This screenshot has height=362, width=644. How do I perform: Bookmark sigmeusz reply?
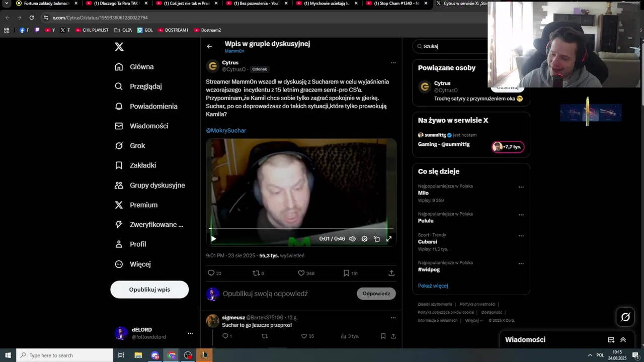pyautogui.click(x=383, y=336)
